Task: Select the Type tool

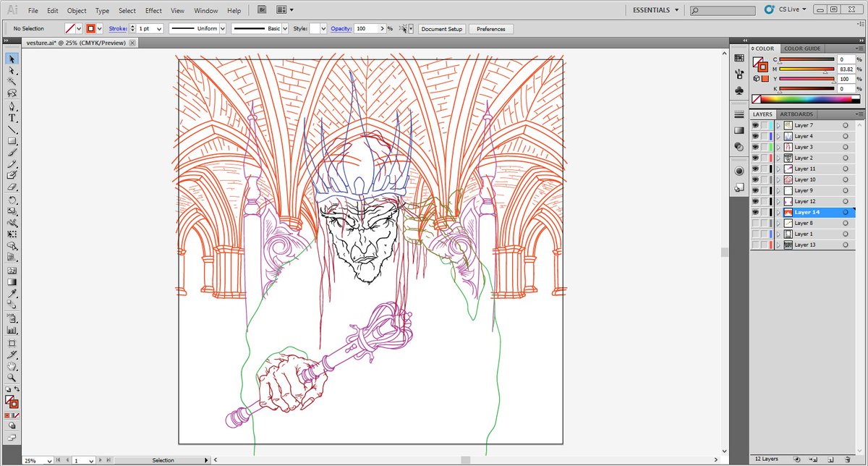Action: pyautogui.click(x=12, y=117)
